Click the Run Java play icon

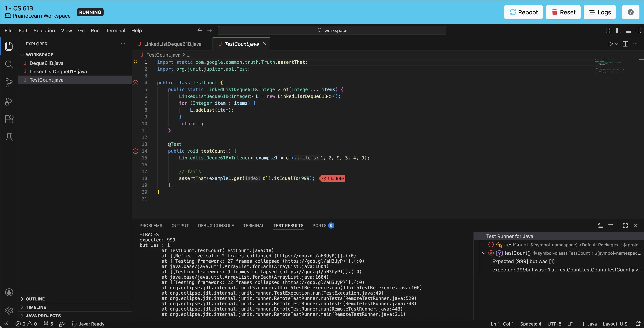point(610,44)
